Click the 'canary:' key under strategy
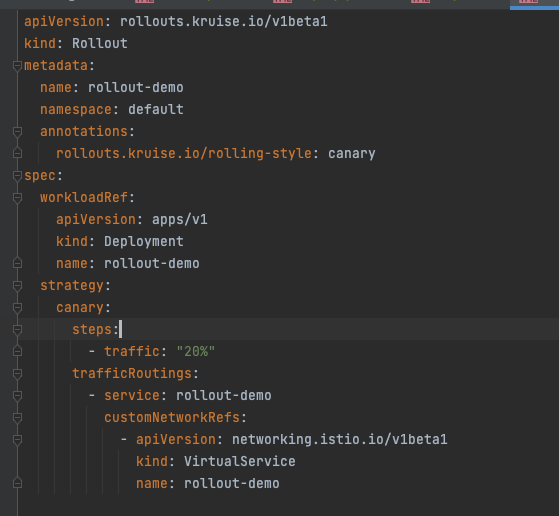The height and width of the screenshot is (516, 559). [x=83, y=308]
